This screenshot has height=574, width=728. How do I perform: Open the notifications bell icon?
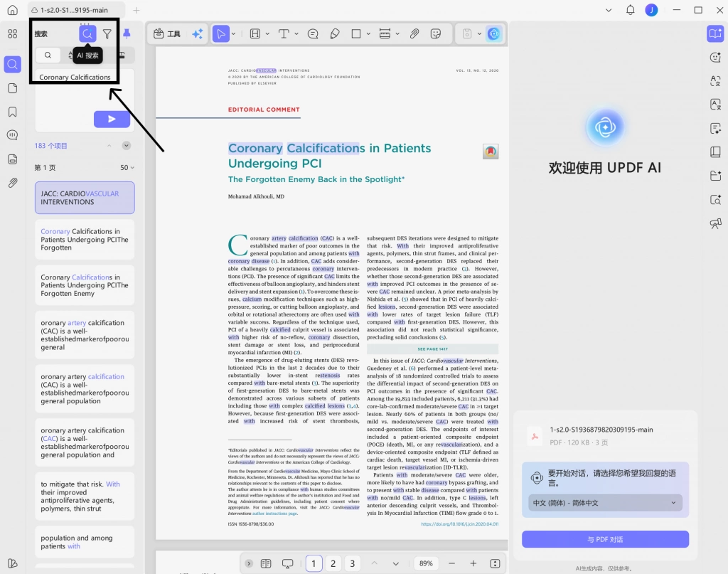[630, 10]
